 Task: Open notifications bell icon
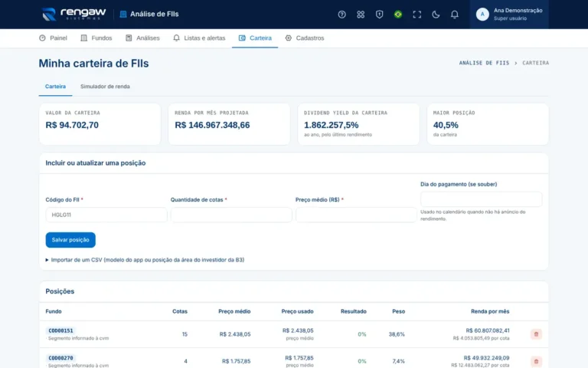pyautogui.click(x=454, y=15)
